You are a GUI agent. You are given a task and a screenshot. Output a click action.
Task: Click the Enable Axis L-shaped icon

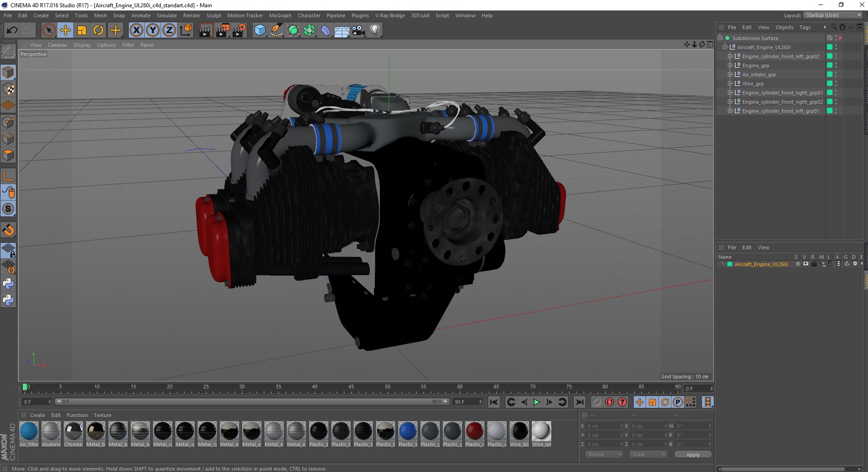[x=8, y=176]
